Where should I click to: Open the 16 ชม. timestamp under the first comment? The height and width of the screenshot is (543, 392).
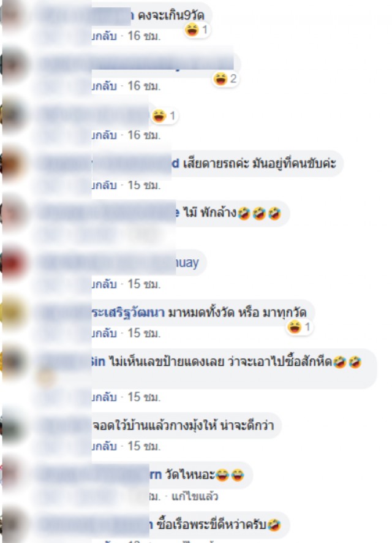point(144,36)
